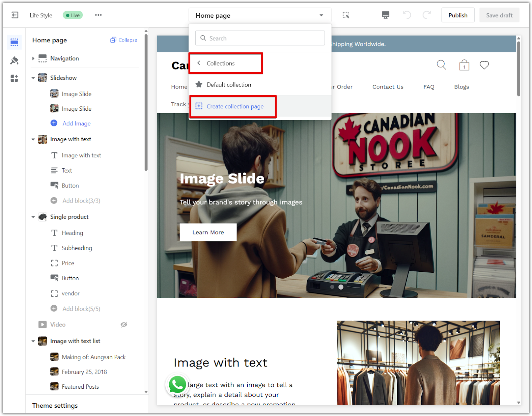Click the undo arrow icon

tap(407, 15)
